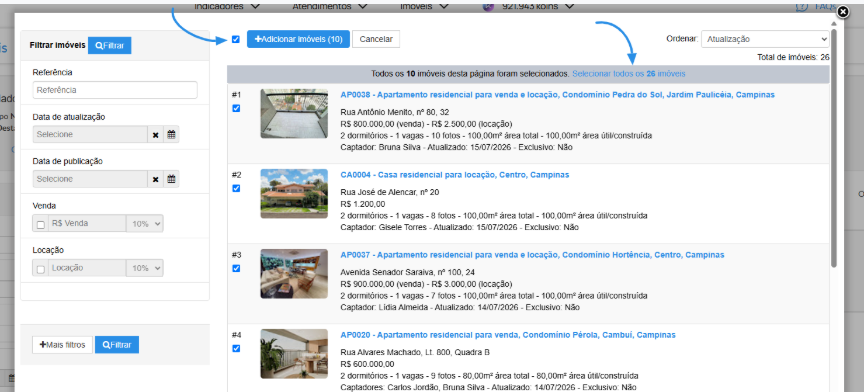This screenshot has width=864, height=392.
Task: Click address Avenida Senador Saraiva, nº 100, 24
Action: click(x=407, y=272)
